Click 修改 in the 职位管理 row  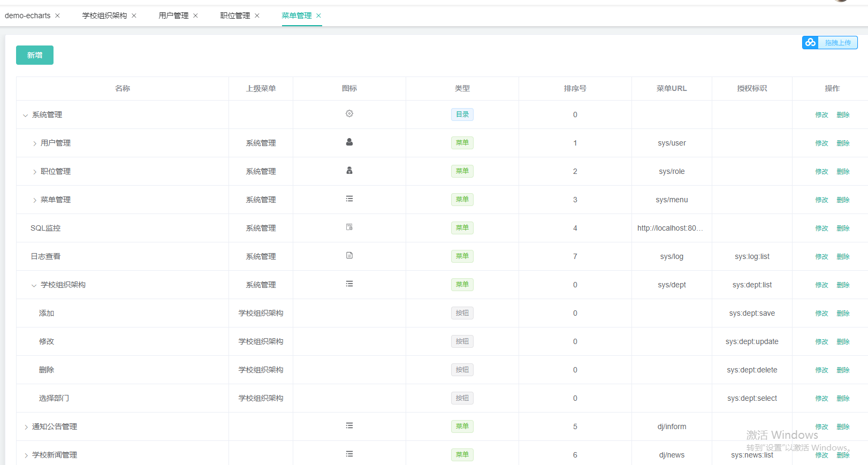pos(821,172)
